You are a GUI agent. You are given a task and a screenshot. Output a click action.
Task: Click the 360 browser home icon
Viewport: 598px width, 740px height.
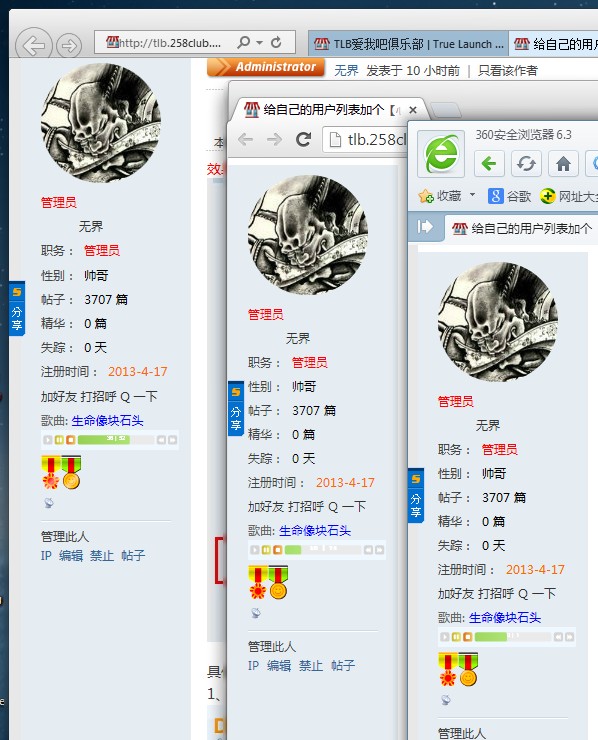point(563,164)
